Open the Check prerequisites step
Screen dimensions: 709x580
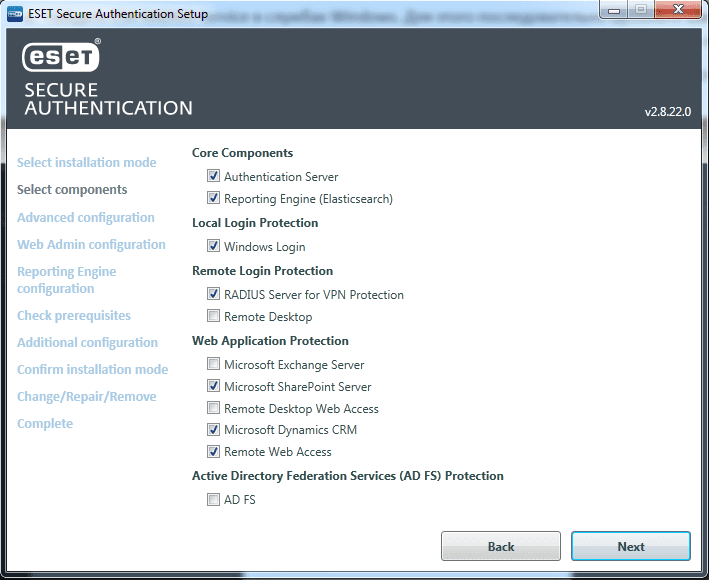coord(74,316)
